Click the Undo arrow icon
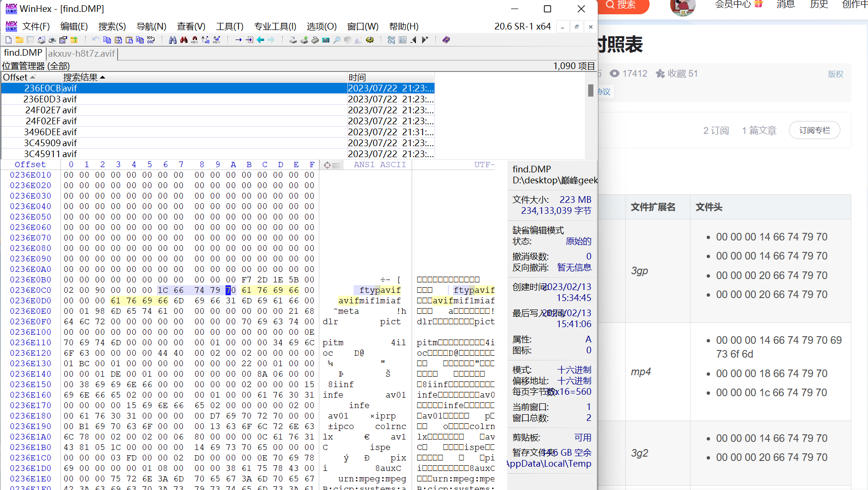 [x=96, y=40]
